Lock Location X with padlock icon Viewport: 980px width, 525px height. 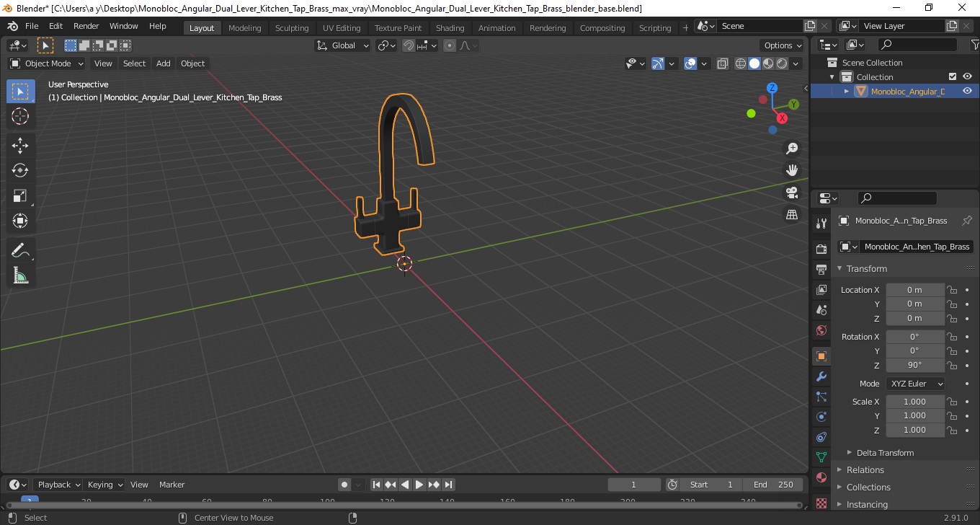pyautogui.click(x=952, y=290)
